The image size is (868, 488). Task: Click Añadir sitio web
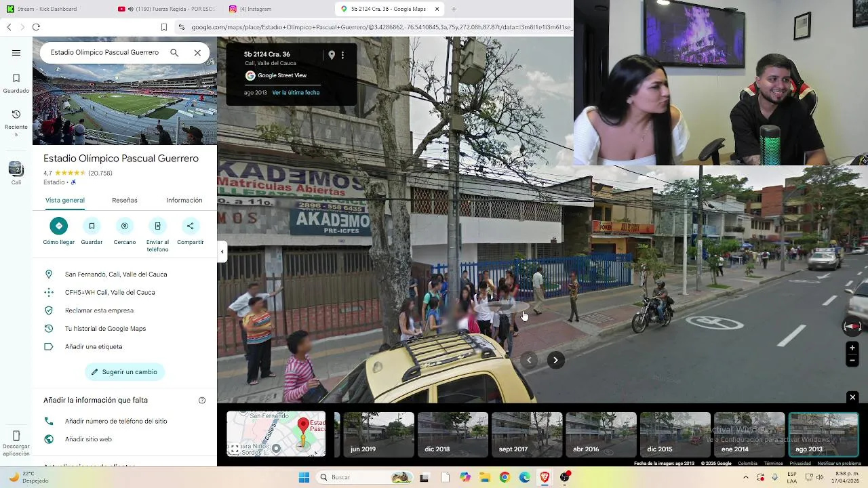[125, 439]
